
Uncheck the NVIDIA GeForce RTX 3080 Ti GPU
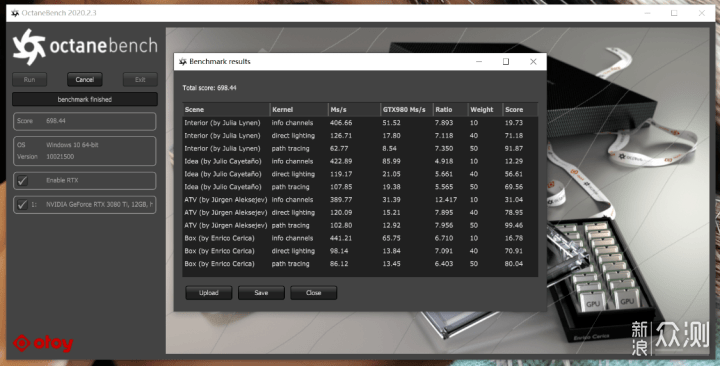click(22, 204)
